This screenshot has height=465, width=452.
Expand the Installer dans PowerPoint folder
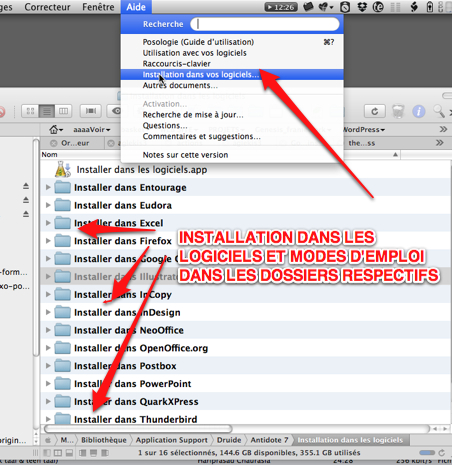pos(48,384)
